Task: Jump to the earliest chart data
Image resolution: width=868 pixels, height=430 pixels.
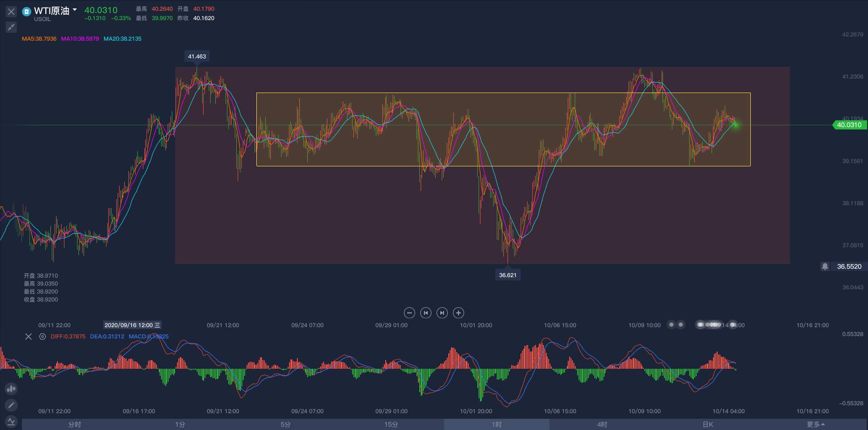Action: tap(425, 313)
